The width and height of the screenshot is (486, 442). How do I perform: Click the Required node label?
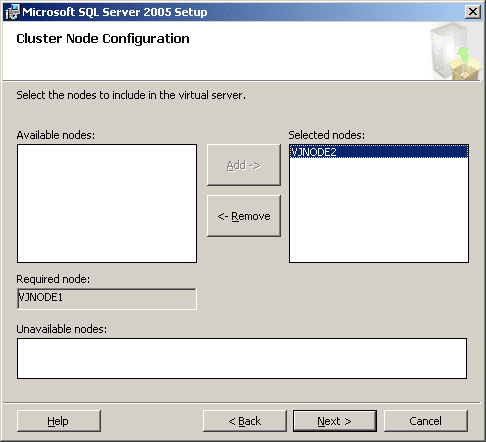[53, 279]
